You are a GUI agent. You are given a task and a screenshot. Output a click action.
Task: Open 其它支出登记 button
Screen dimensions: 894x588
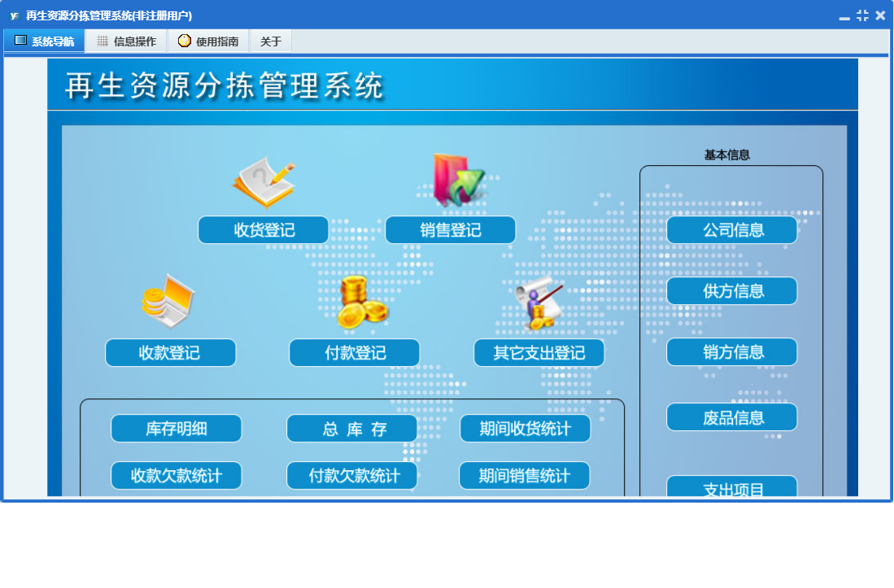click(539, 353)
